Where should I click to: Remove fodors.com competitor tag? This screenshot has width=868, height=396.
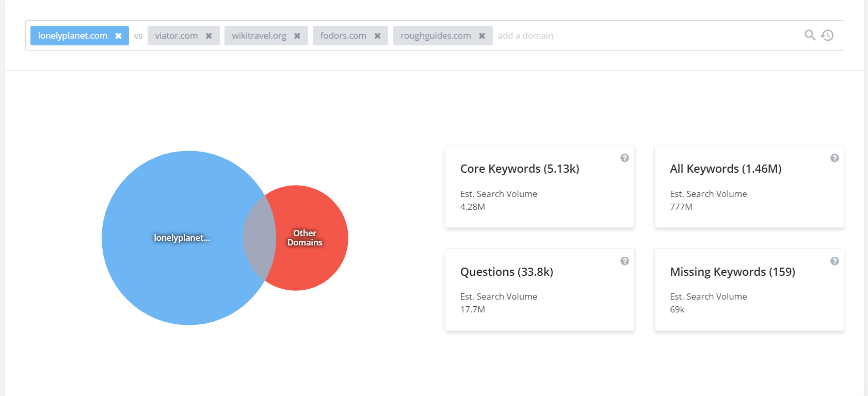click(377, 36)
